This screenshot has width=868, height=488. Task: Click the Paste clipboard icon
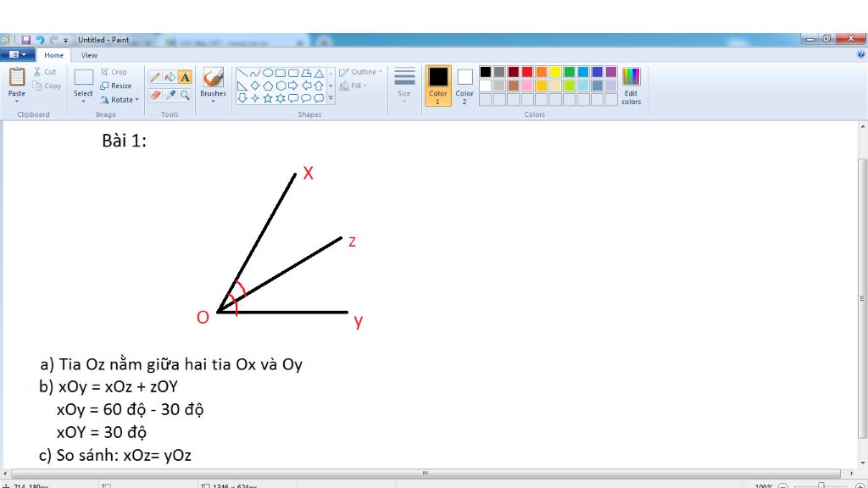tap(17, 77)
